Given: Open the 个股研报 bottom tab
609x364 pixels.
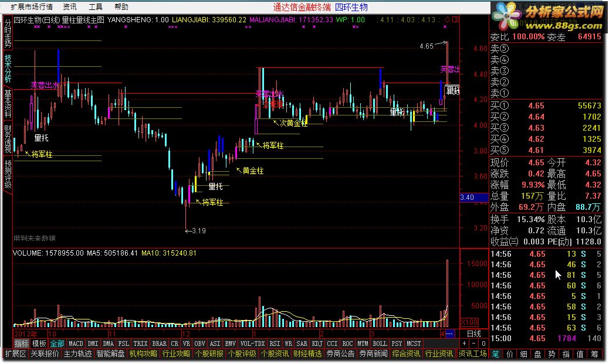Looking at the screenshot, I should coord(209,353).
